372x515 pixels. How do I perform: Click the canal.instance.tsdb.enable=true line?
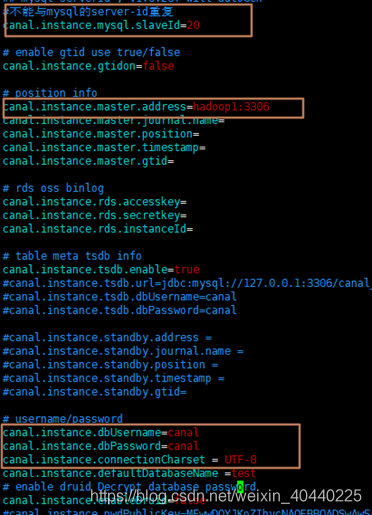point(101,270)
